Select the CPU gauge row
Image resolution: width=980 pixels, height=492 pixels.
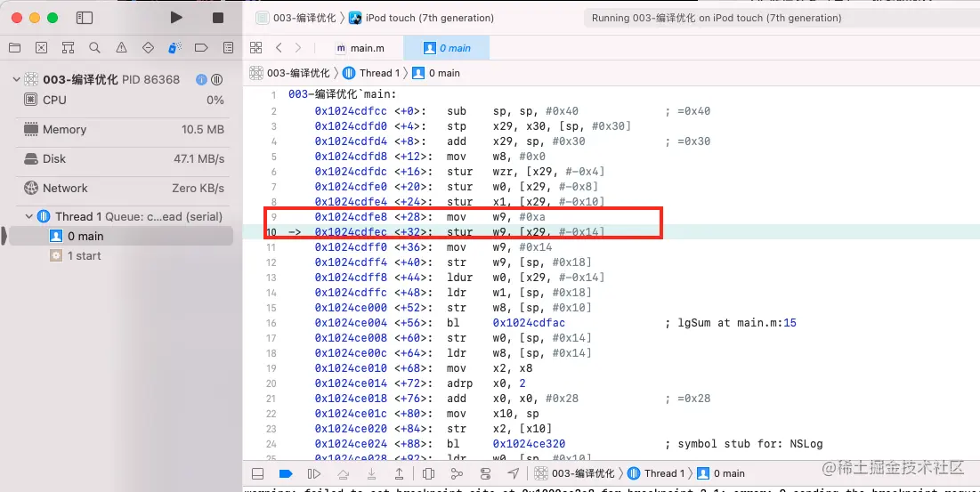pyautogui.click(x=124, y=100)
